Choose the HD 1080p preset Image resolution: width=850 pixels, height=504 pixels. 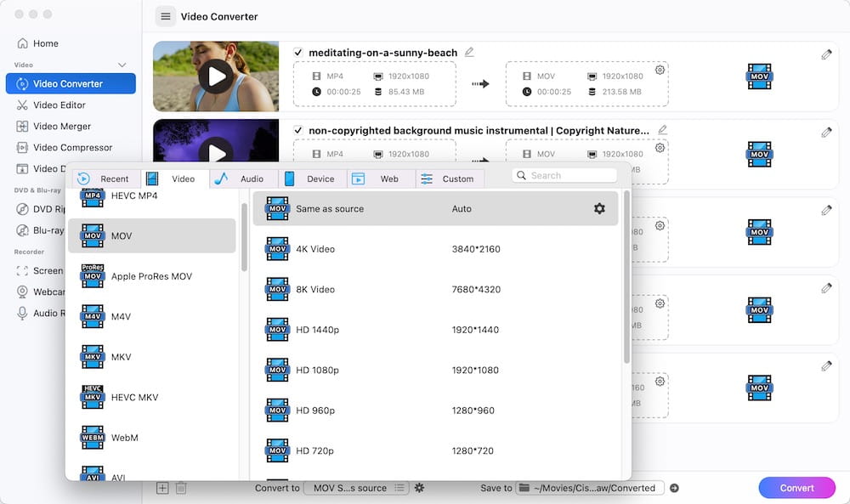pyautogui.click(x=435, y=371)
